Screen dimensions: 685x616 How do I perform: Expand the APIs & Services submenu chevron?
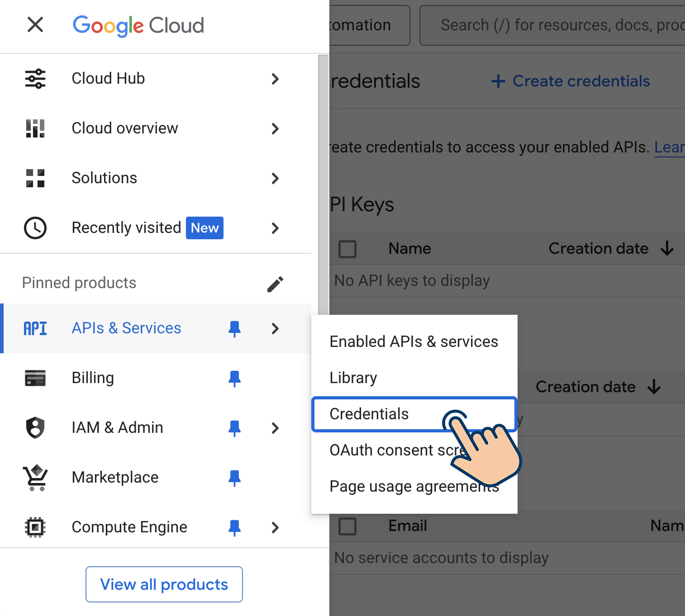[x=275, y=328]
